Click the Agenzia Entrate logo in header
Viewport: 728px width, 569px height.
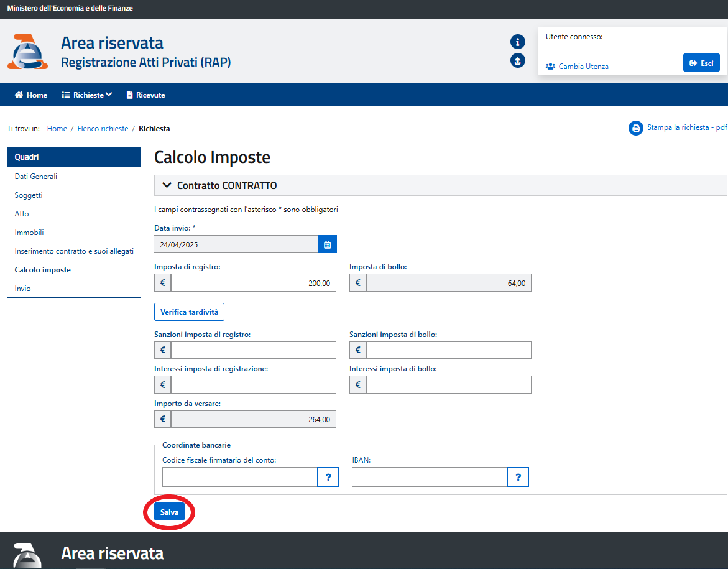tap(28, 51)
